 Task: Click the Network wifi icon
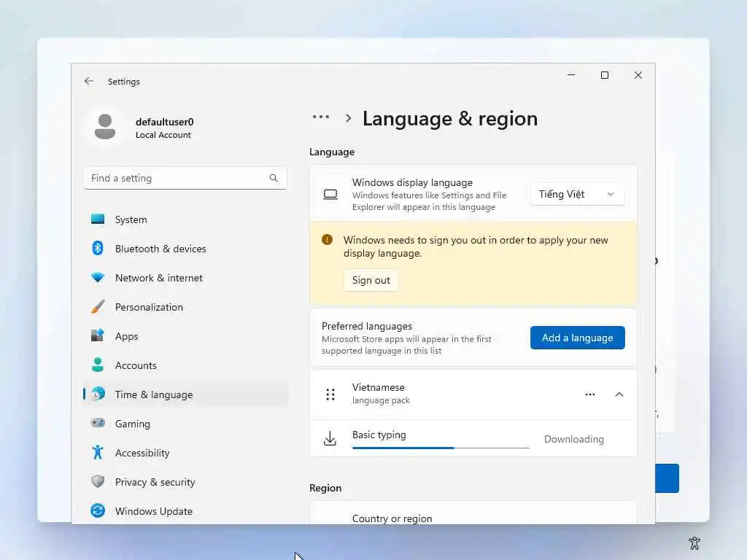98,278
